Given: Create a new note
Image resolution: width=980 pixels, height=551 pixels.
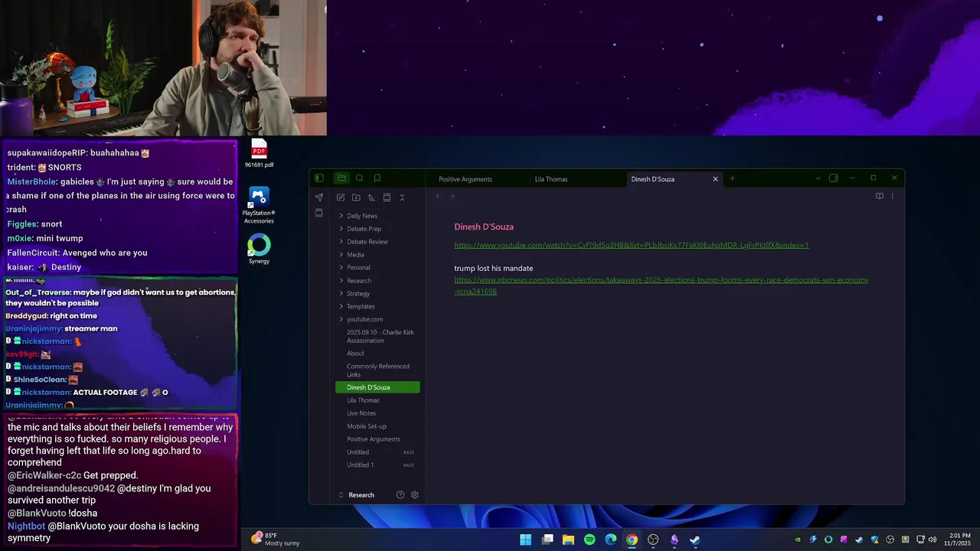Looking at the screenshot, I should [341, 197].
